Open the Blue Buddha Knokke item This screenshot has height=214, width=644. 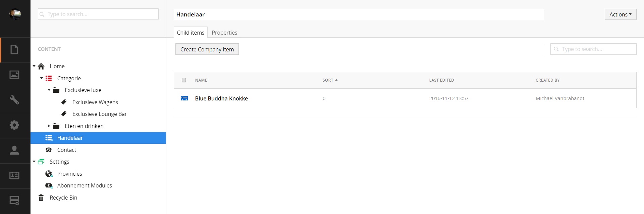[x=221, y=98]
